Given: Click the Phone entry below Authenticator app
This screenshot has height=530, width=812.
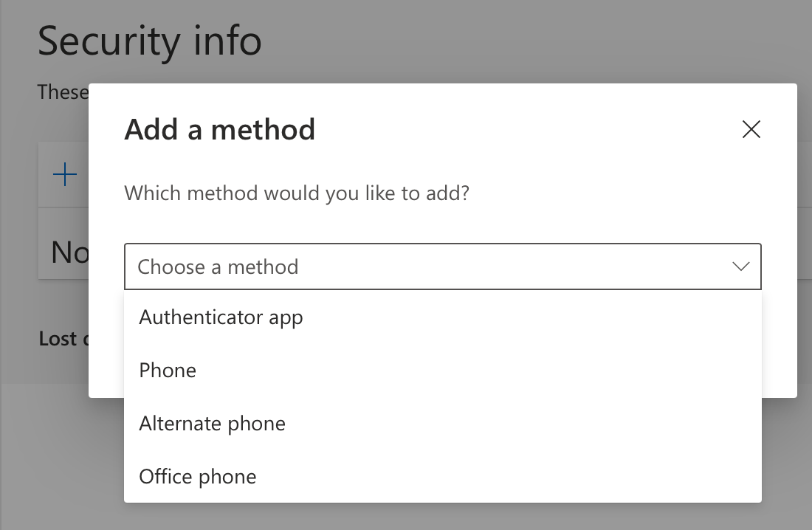Looking at the screenshot, I should point(167,370).
